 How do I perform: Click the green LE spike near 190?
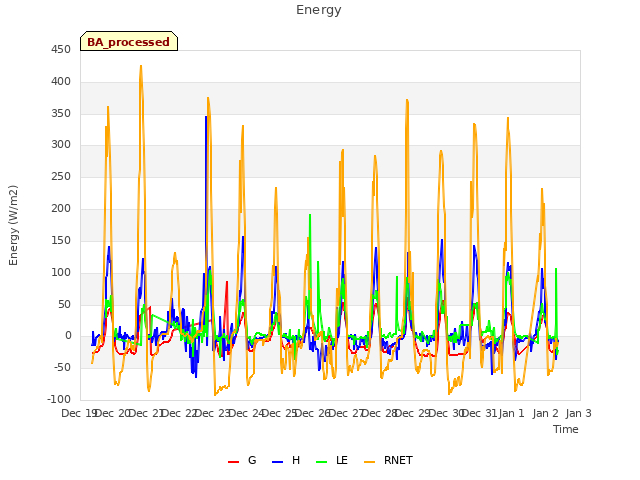click(x=310, y=215)
